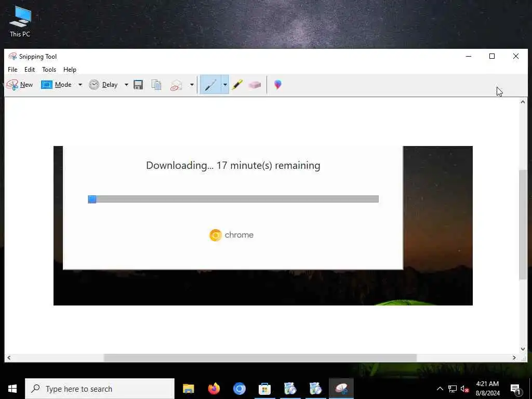Screen dimensions: 532x399
Task: Click the Snipping Tool title icon
Action: (x=12, y=56)
